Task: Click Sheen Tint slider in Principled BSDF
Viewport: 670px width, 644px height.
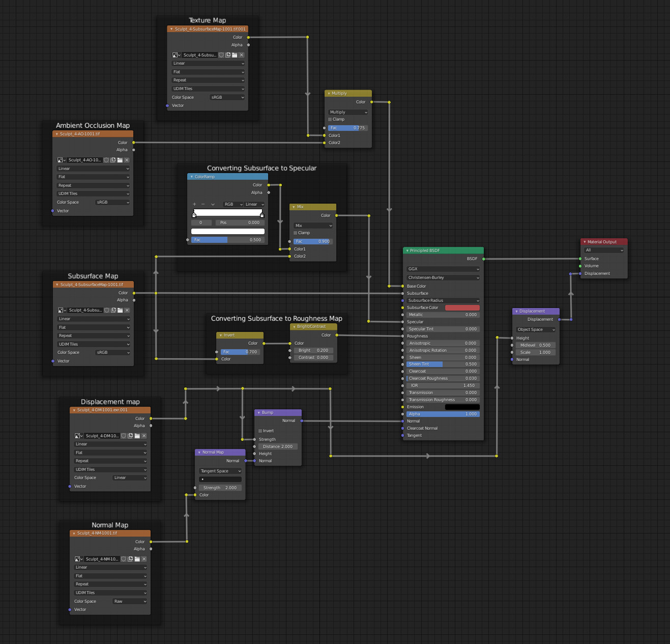Action: pyautogui.click(x=443, y=364)
